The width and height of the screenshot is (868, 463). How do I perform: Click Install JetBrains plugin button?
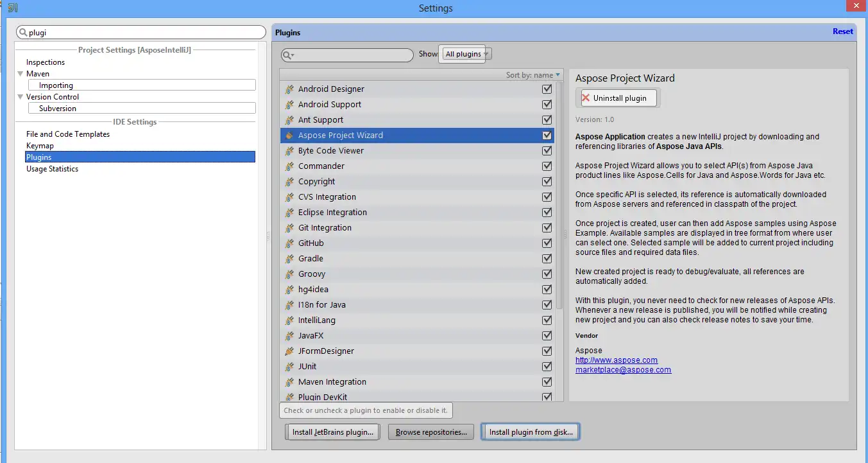(333, 432)
